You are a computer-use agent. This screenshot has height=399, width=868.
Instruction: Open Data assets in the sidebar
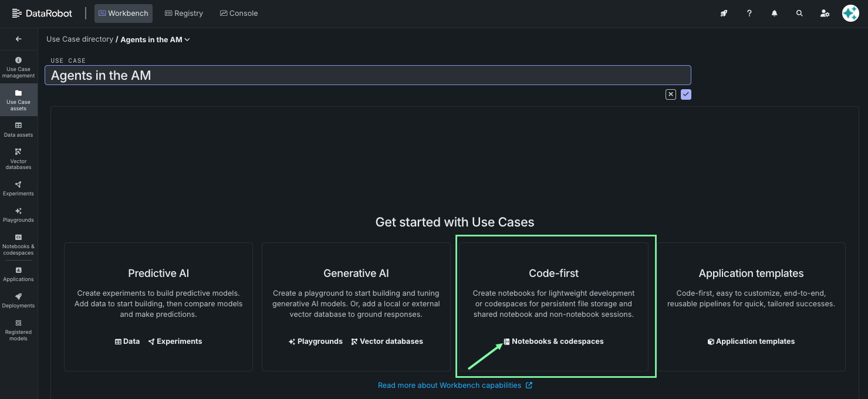click(18, 129)
